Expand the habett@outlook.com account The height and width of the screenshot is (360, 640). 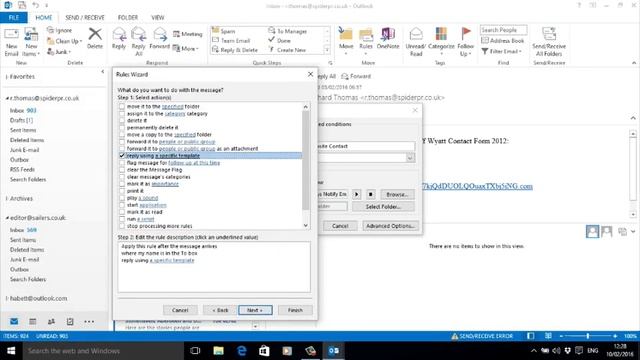(x=7, y=298)
